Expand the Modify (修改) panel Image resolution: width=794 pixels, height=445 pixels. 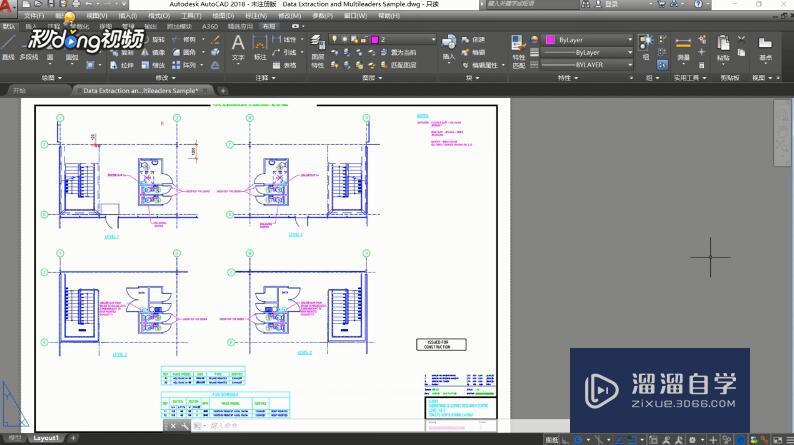165,78
